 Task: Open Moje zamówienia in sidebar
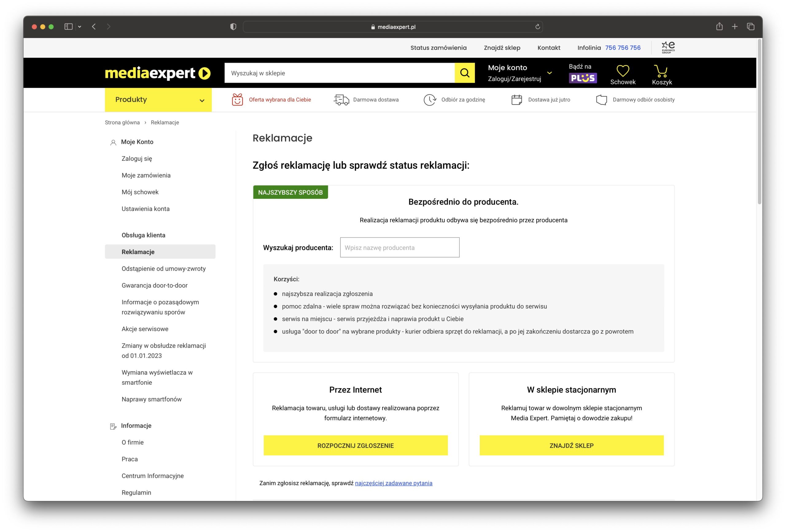click(x=146, y=175)
